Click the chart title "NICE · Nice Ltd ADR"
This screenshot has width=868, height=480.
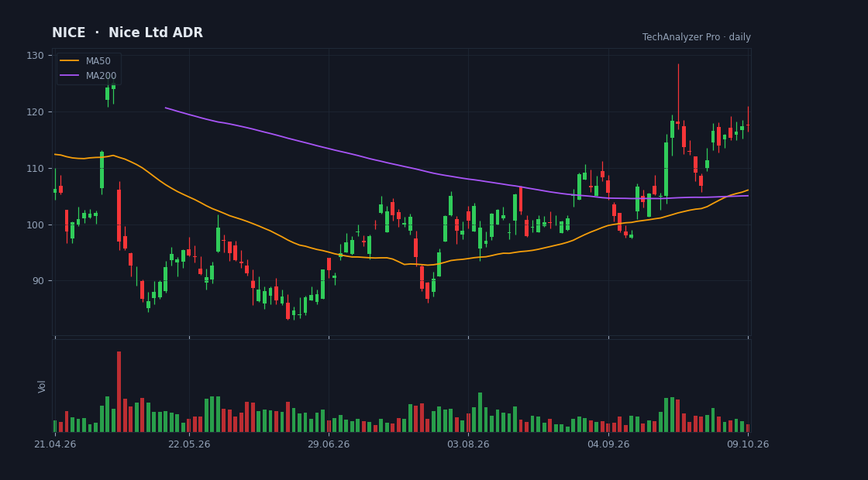[x=127, y=33]
